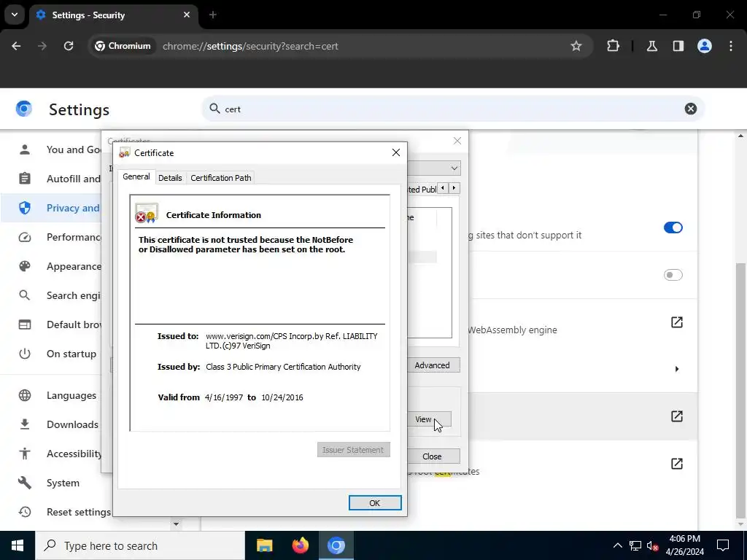Switch to the Certification Path tab
Viewport: 747px width, 560px height.
[220, 178]
